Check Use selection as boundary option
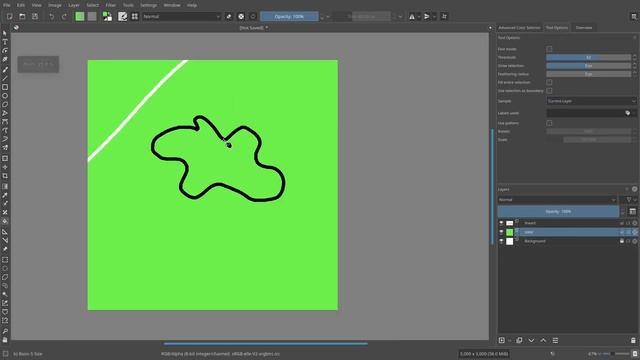 549,91
